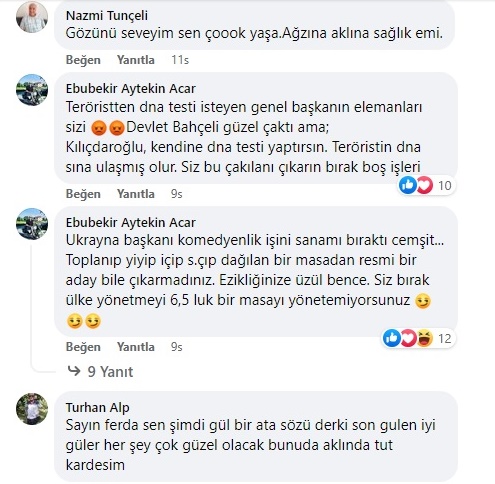Click Yanıtla under the Ukrayna başkanı comment
Screen dimensions: 495x484
pyautogui.click(x=136, y=347)
